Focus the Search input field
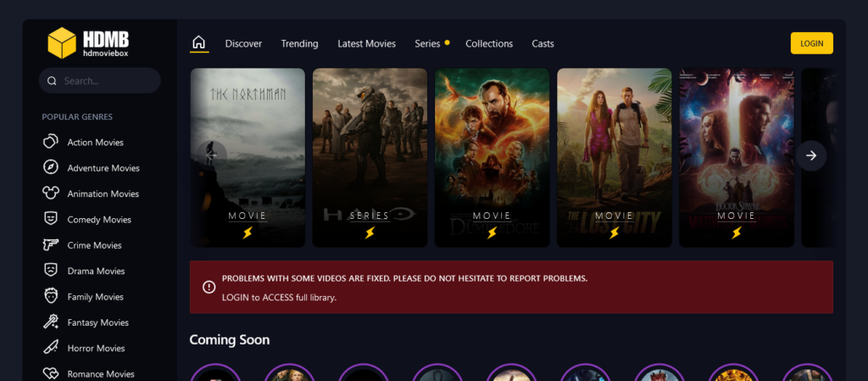The height and width of the screenshot is (381, 868). coord(100,81)
